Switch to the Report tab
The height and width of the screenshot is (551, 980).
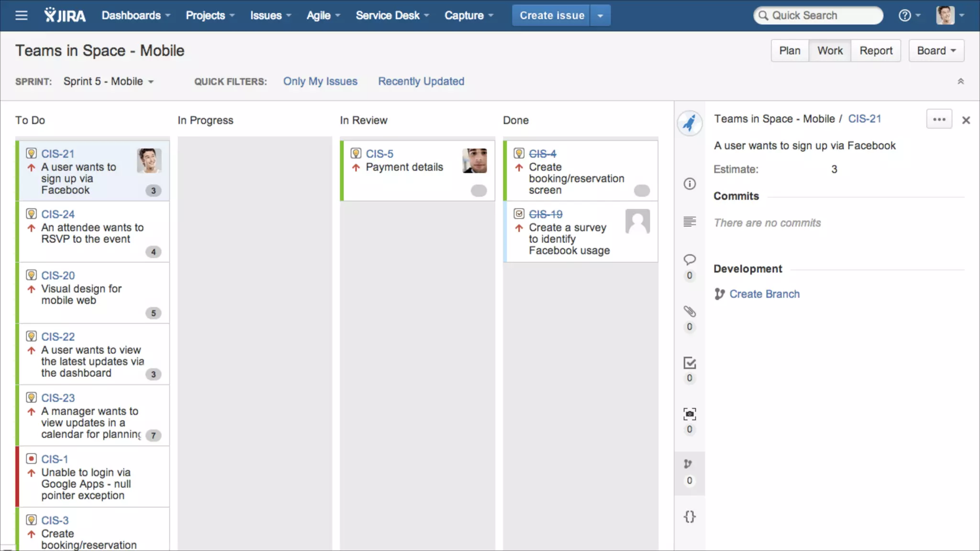[x=876, y=51]
